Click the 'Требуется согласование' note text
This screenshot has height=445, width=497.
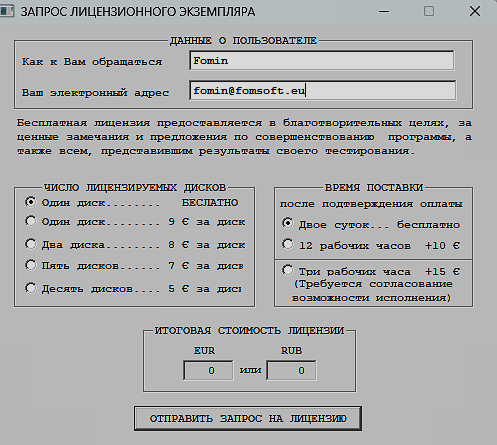tap(373, 291)
